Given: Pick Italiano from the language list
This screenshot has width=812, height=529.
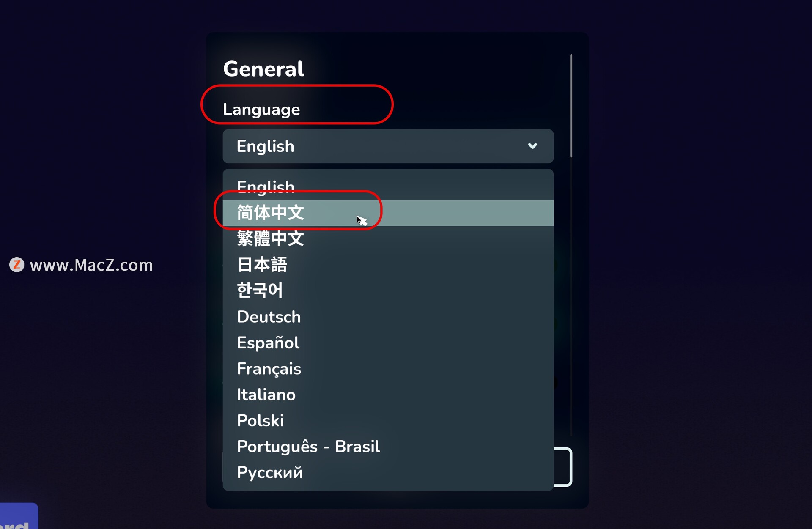Looking at the screenshot, I should pos(266,395).
